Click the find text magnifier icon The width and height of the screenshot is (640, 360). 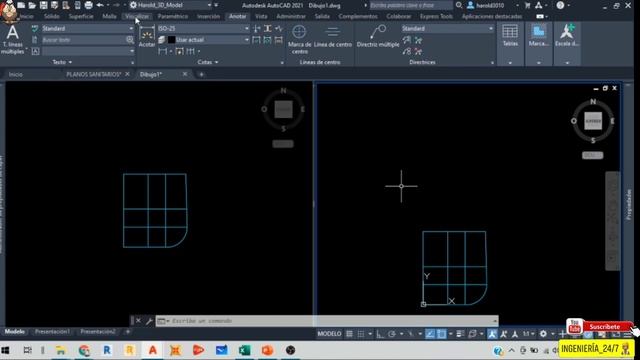coord(130,40)
